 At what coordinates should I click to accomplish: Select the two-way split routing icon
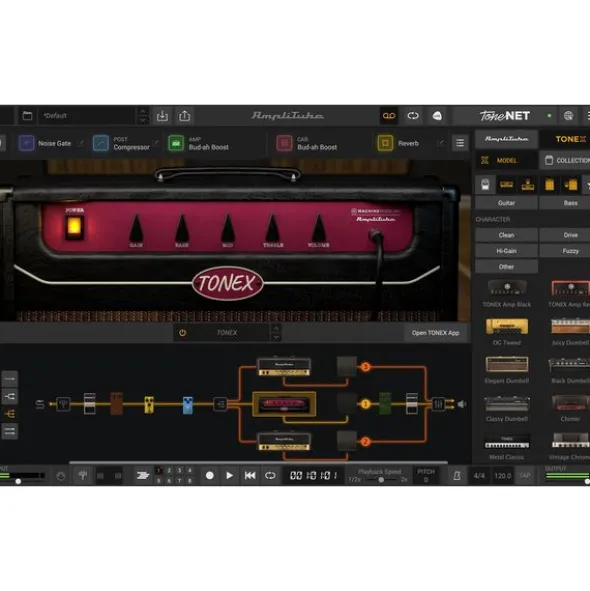(9, 397)
